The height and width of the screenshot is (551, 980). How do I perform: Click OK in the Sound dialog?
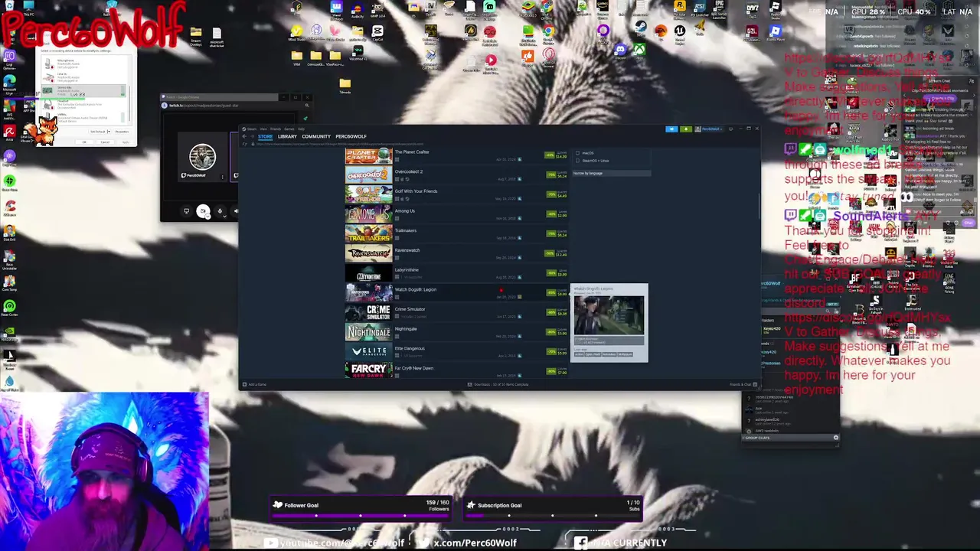(x=84, y=142)
